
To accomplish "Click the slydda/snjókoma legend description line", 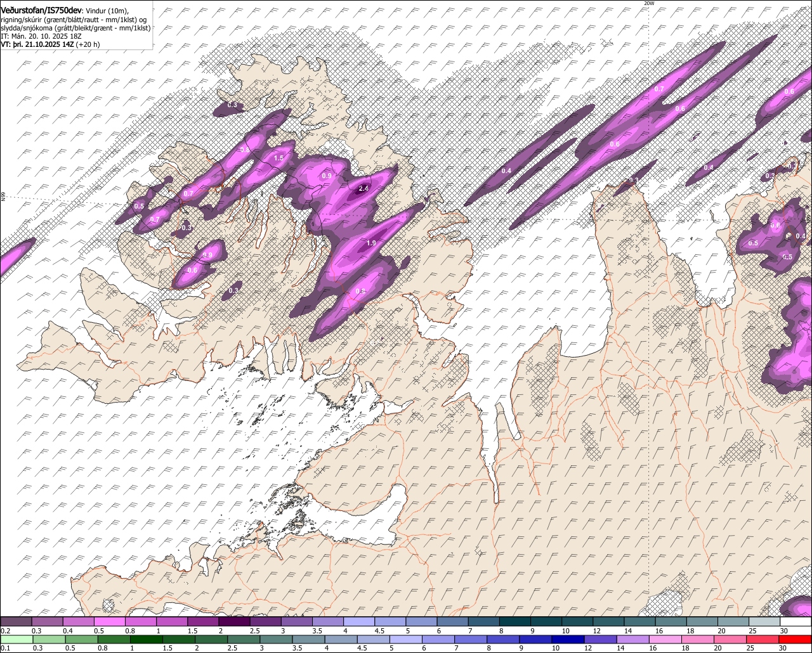I will [x=75, y=28].
